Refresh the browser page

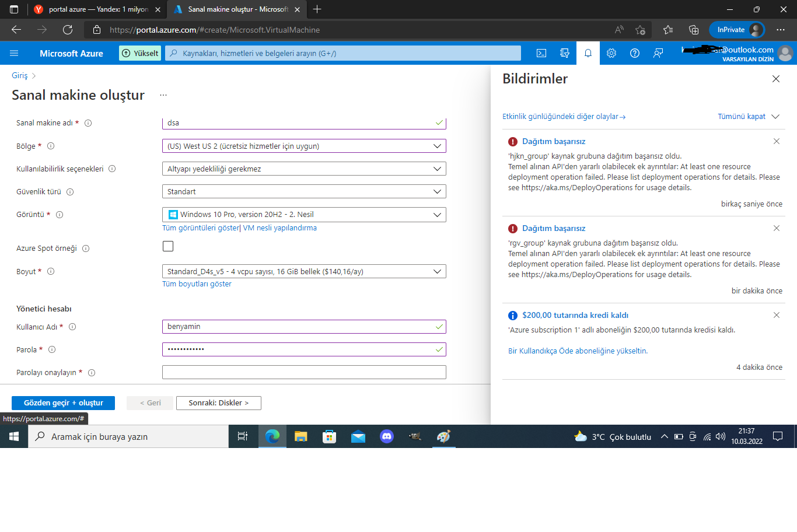[x=68, y=30]
